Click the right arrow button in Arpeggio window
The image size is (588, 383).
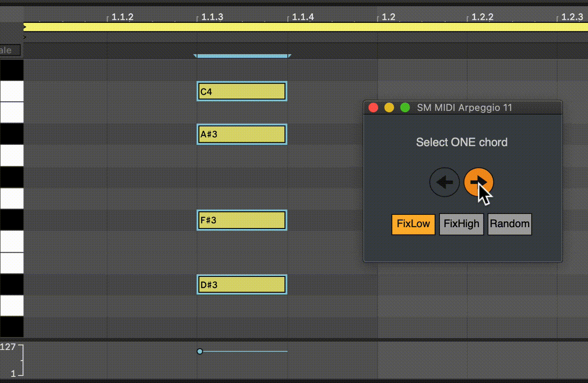pos(478,182)
